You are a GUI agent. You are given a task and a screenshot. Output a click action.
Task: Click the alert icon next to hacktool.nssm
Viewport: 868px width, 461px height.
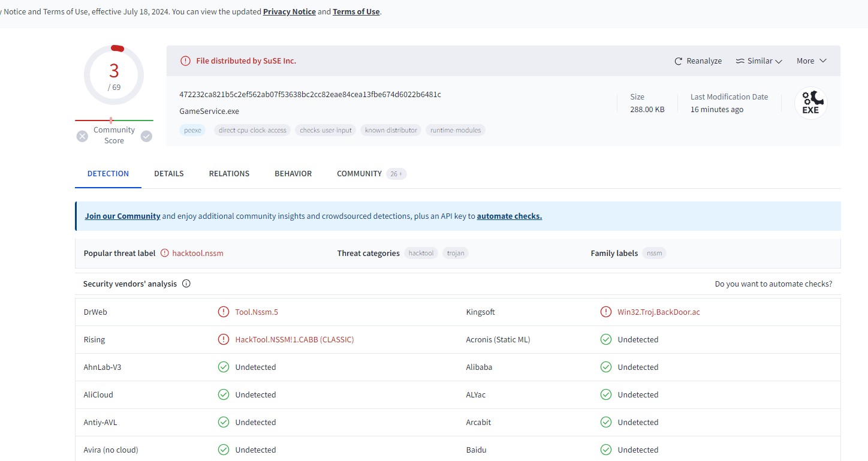coord(165,253)
